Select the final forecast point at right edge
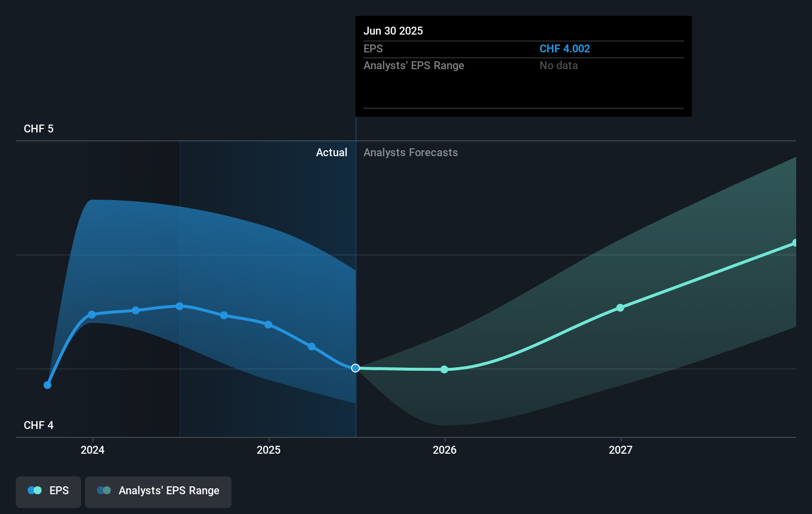This screenshot has height=514, width=812. click(x=795, y=243)
